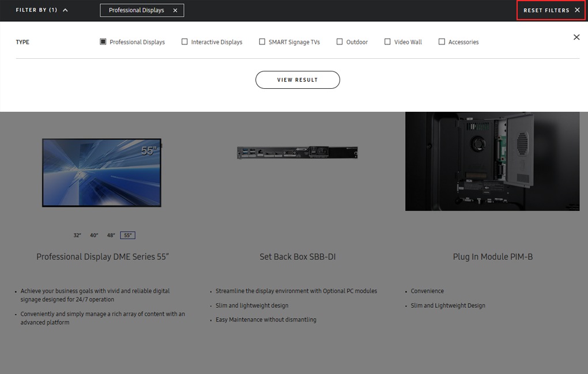Open the Set Back Box SBB-DI image
The height and width of the screenshot is (374, 588).
[297, 153]
